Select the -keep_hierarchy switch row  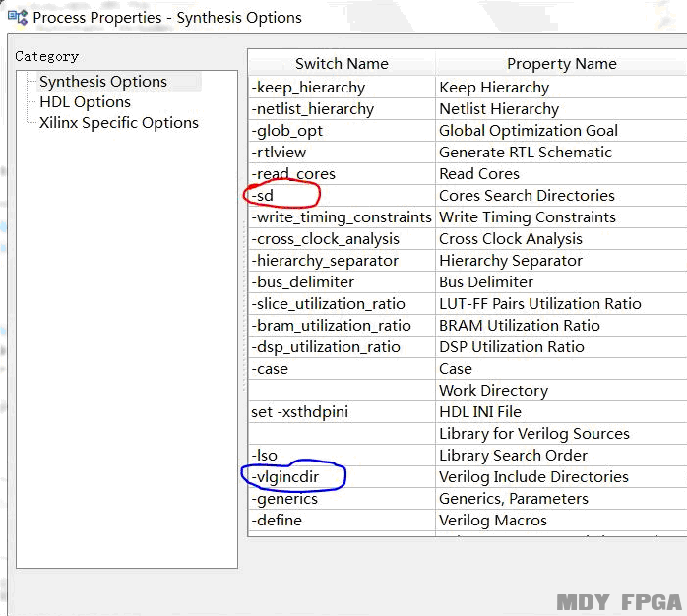[308, 88]
